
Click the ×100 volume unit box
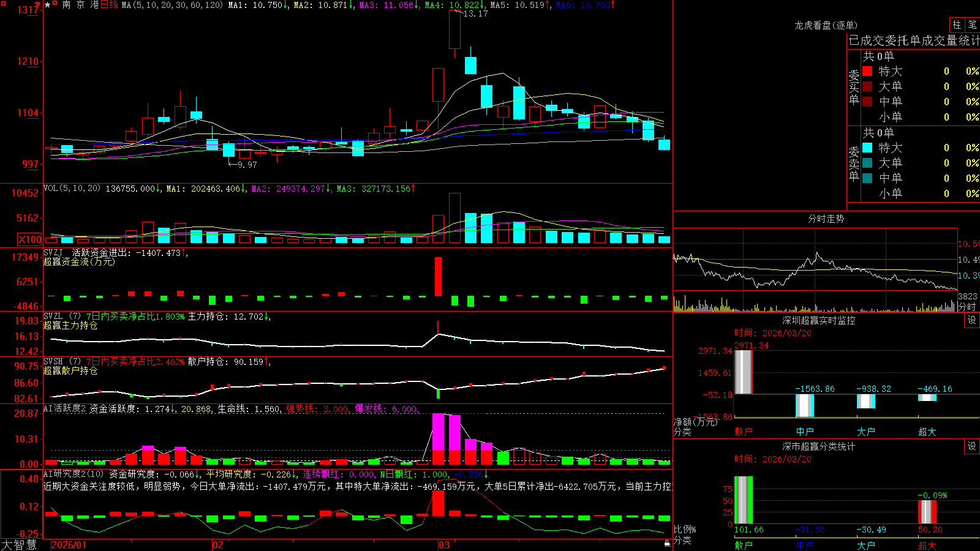tap(29, 239)
